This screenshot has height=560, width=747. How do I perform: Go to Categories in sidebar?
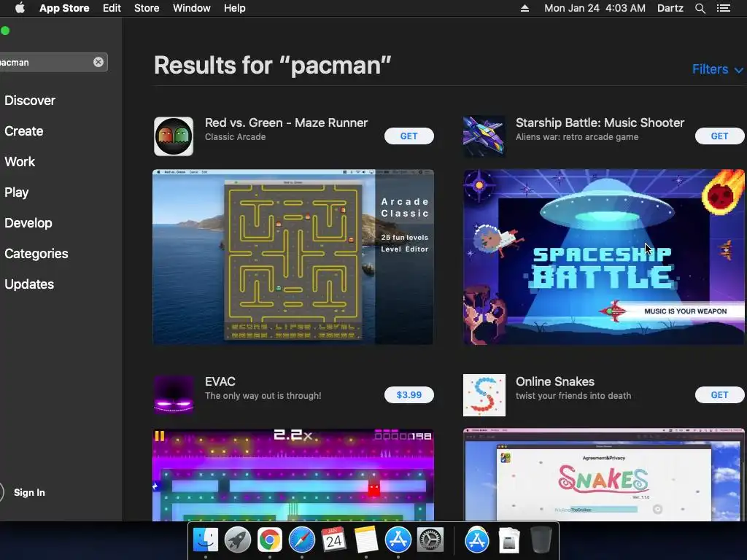point(36,253)
